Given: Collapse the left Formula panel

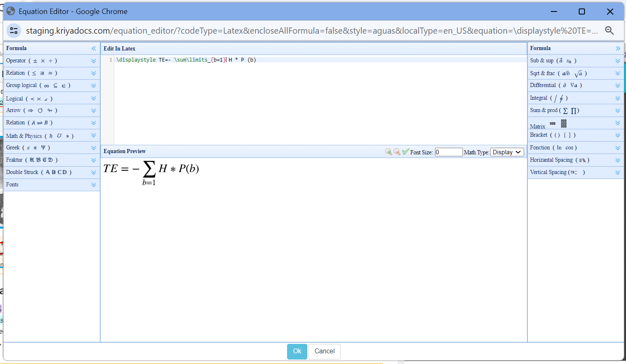Looking at the screenshot, I should tap(94, 48).
